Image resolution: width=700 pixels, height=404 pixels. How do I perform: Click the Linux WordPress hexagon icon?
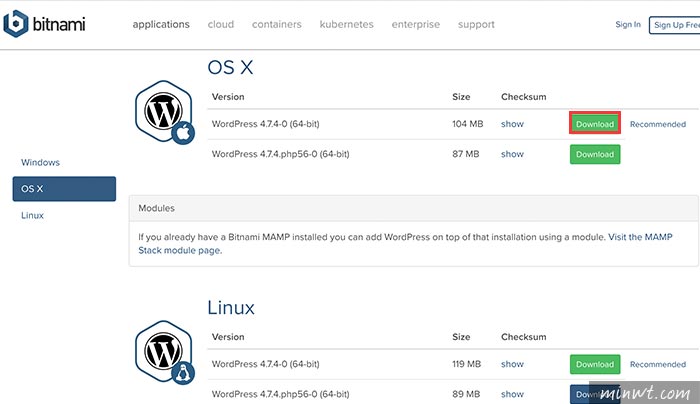click(164, 352)
